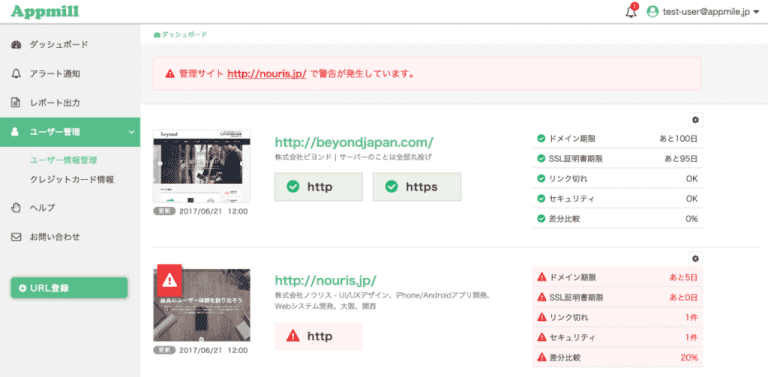The image size is (768, 377).
Task: Follow the http://nouris.jp/ link in the alert banner
Action: pos(267,74)
